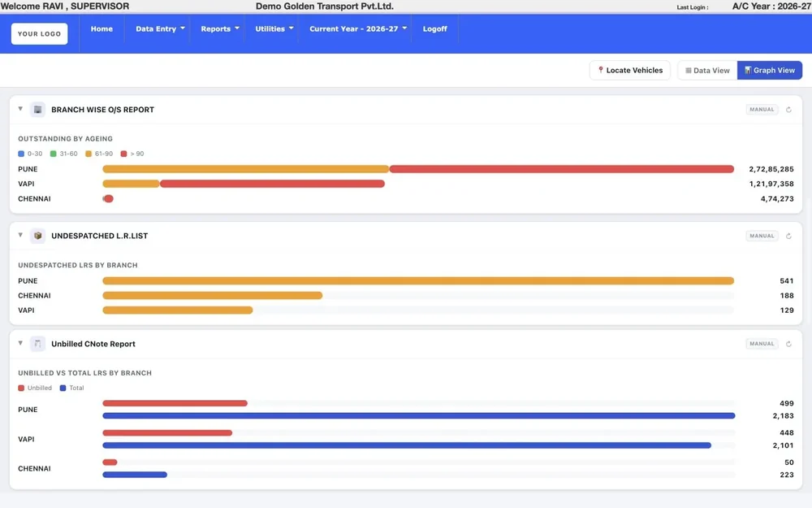Screen dimensions: 812x508
Task: Click the YOUR LOGO placeholder
Action: [39, 33]
